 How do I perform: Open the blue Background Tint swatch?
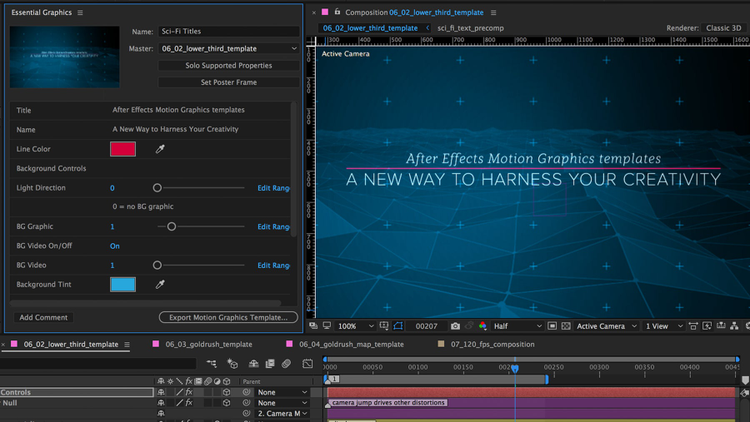pos(123,285)
